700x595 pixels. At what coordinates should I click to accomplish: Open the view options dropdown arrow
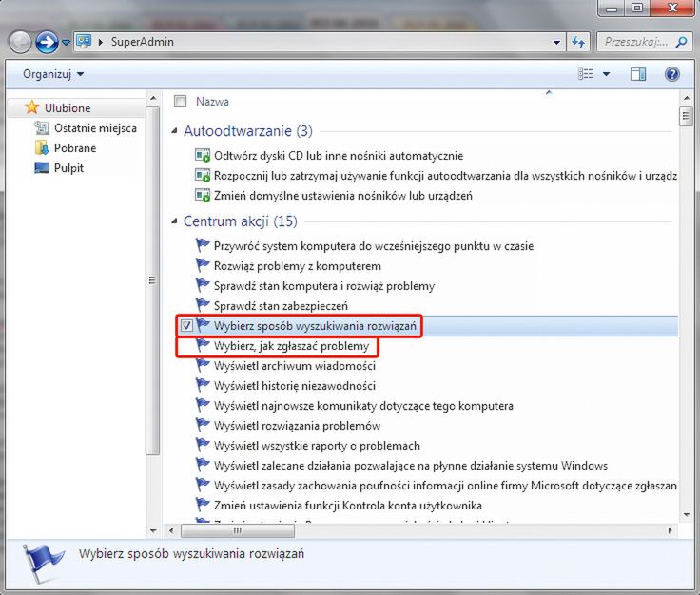click(x=606, y=74)
